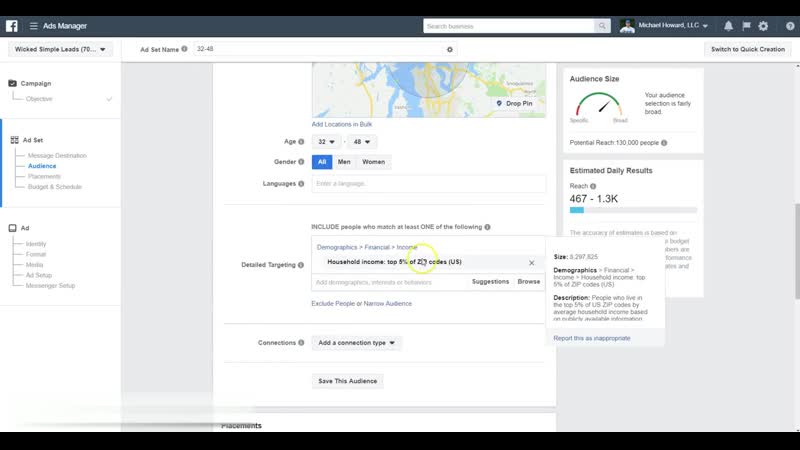Screen dimensions: 800x450
Task: Click the info icon next to Gender
Action: coord(301,162)
